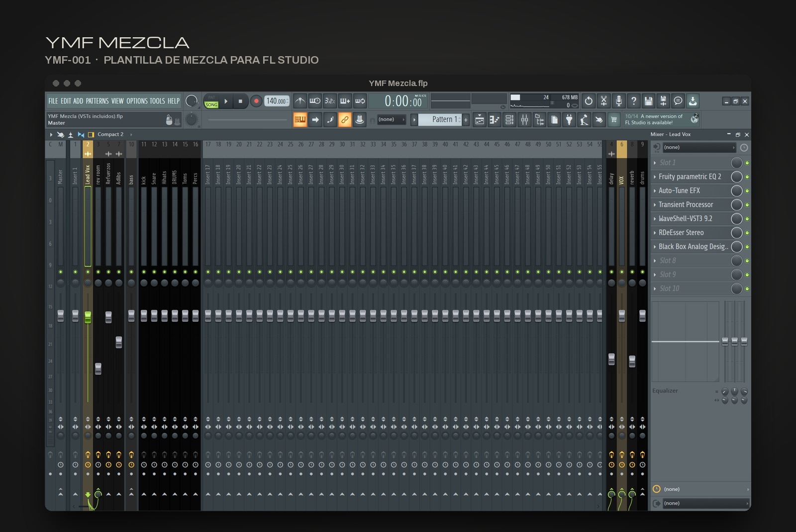Disable the Auto-Tune EFX slot green light
Viewport: 796px width, 532px height.
pos(747,191)
